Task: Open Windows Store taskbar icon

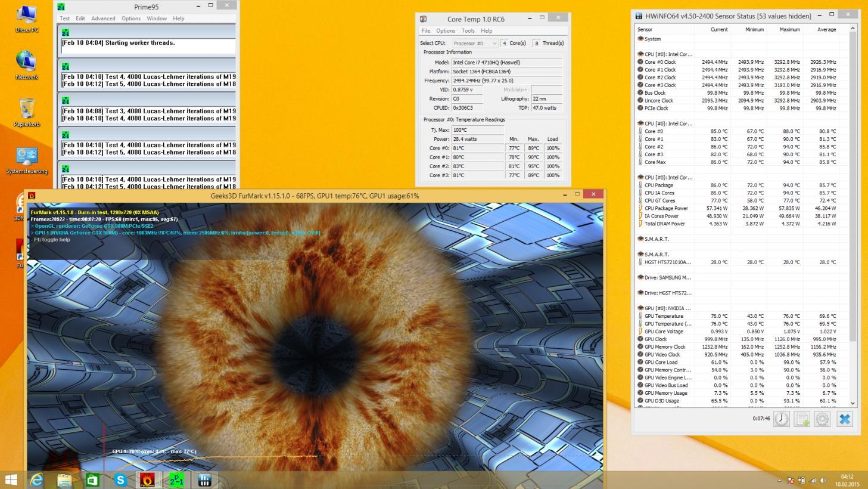Action: pos(92,479)
